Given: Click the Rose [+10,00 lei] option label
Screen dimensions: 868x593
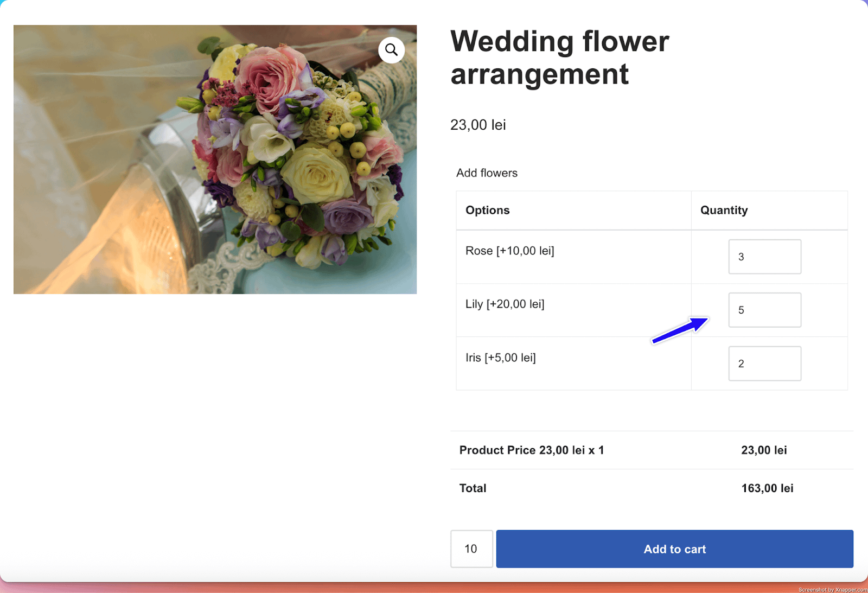Looking at the screenshot, I should [x=509, y=251].
